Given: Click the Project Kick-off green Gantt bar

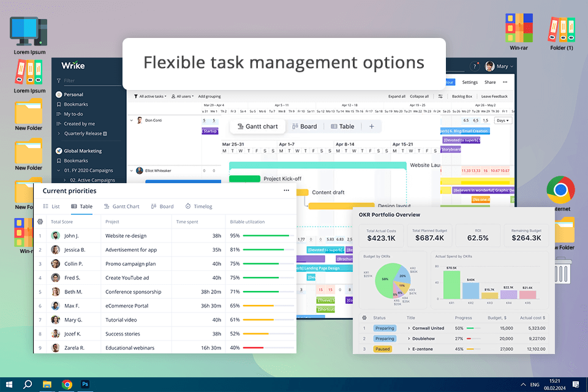Looking at the screenshot, I should pyautogui.click(x=244, y=179).
